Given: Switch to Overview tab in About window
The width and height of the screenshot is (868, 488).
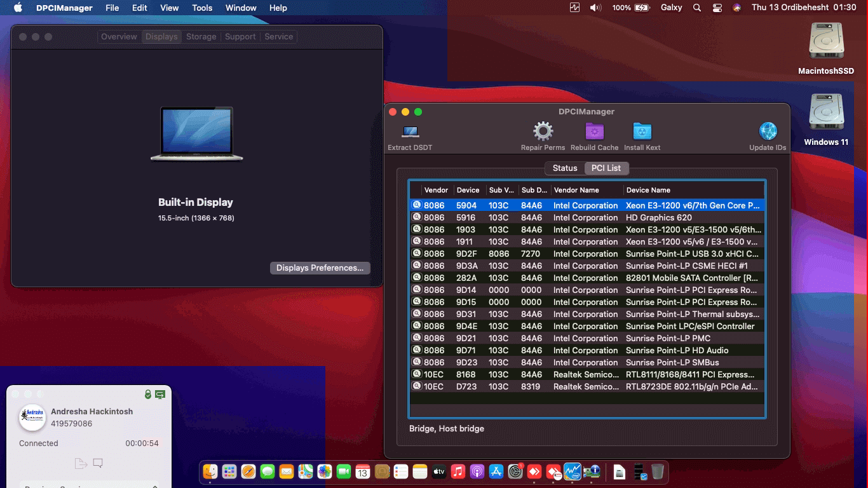Looking at the screenshot, I should (x=119, y=37).
